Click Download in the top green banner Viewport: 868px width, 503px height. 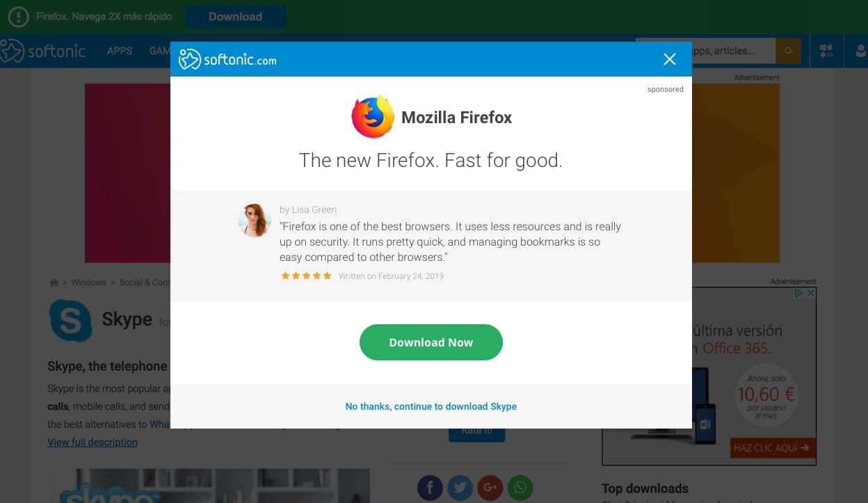pyautogui.click(x=235, y=16)
